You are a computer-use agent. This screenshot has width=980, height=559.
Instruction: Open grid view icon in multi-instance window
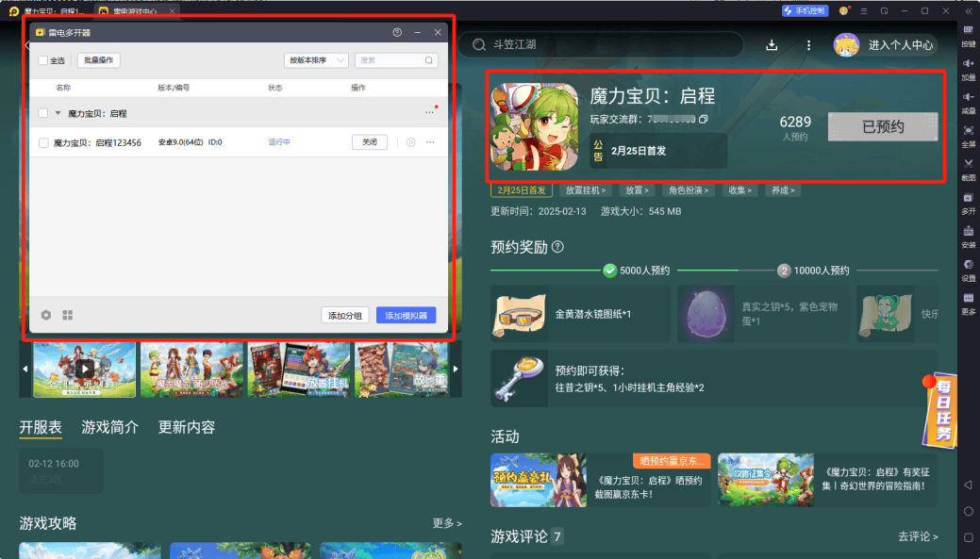68,315
